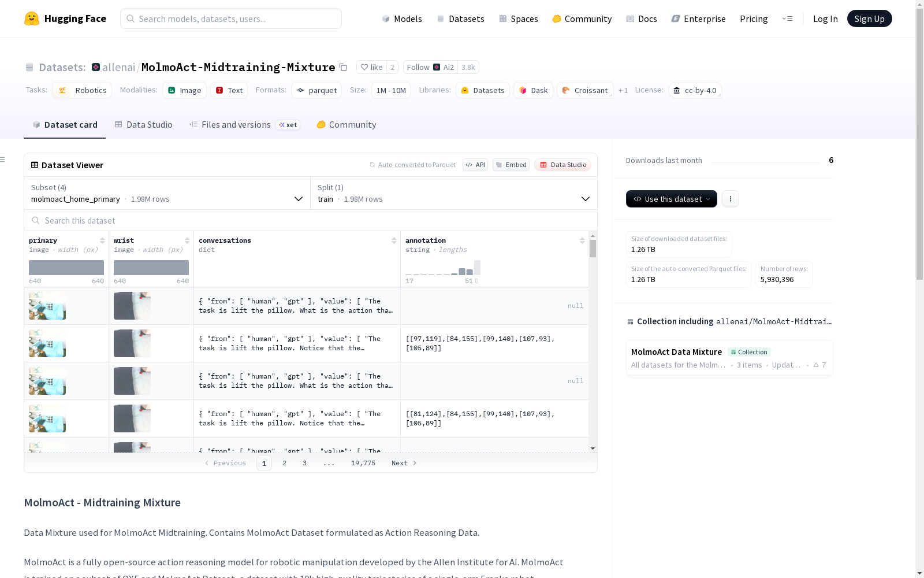Open MolmoAct Data Mixture collection

729,358
